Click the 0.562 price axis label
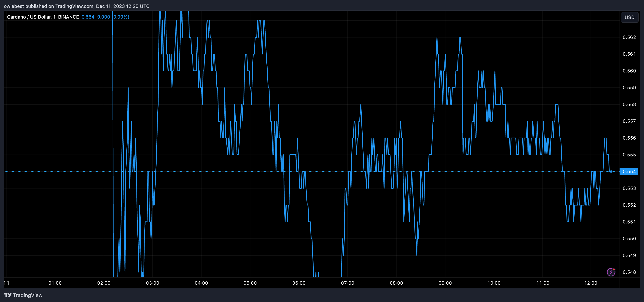 coord(629,37)
